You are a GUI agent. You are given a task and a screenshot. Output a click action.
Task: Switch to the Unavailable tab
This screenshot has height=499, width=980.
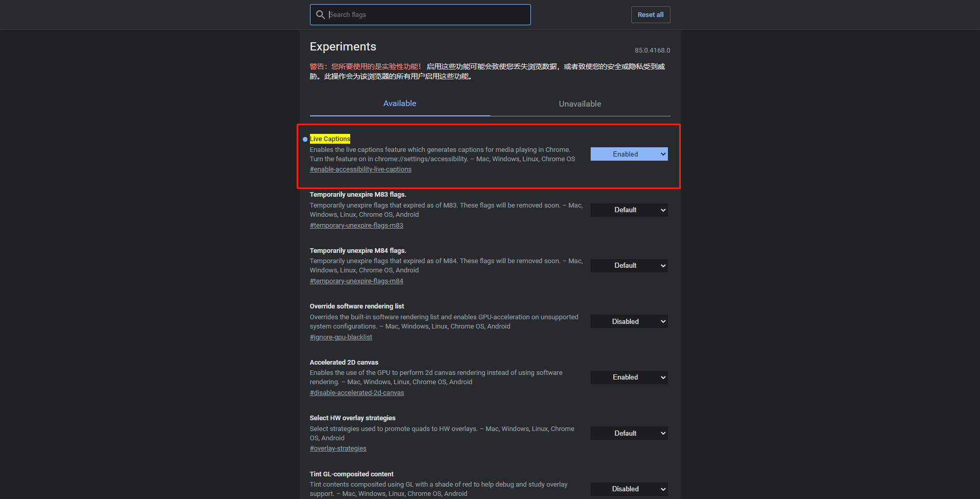[580, 104]
